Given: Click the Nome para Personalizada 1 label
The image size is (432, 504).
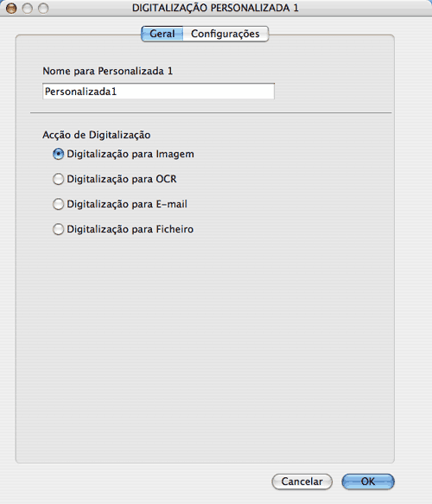Looking at the screenshot, I should (x=108, y=71).
